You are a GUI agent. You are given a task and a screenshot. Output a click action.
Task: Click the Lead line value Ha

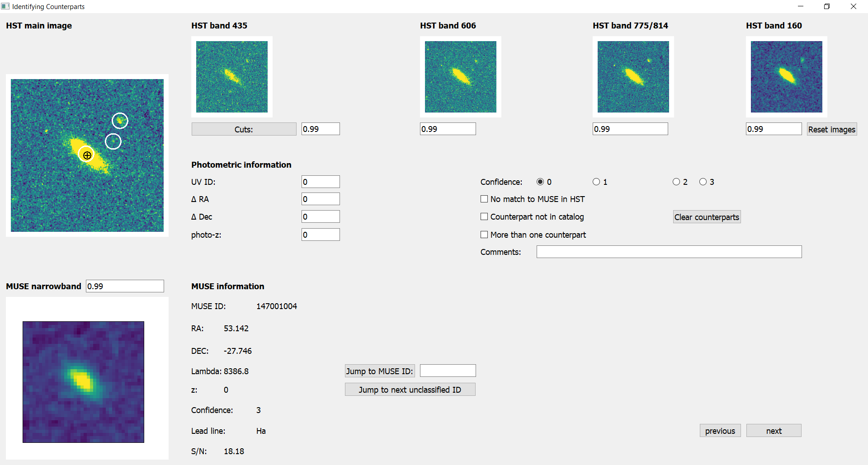click(x=261, y=431)
